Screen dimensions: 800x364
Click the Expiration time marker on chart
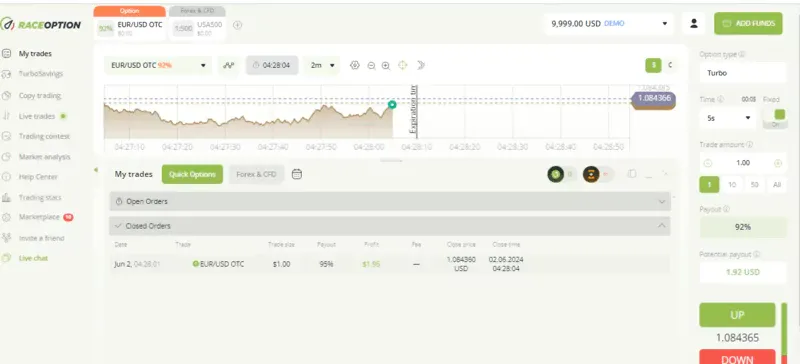pos(414,109)
